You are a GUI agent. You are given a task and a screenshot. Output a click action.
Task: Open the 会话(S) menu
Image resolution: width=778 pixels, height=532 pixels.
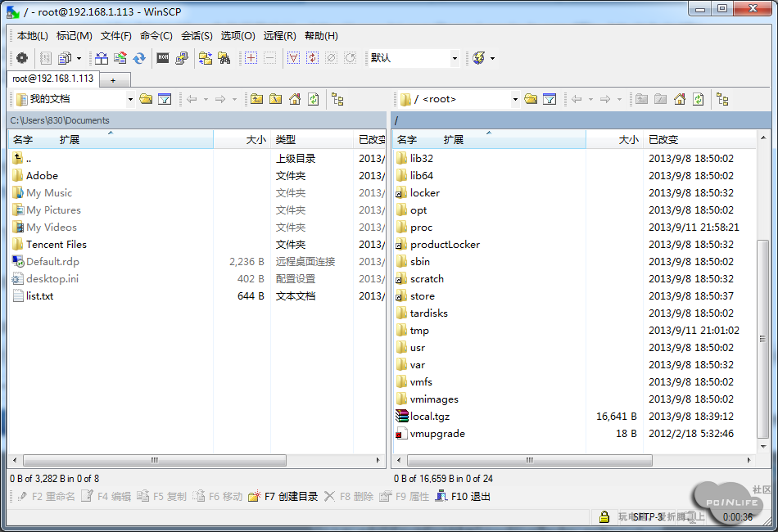(197, 36)
